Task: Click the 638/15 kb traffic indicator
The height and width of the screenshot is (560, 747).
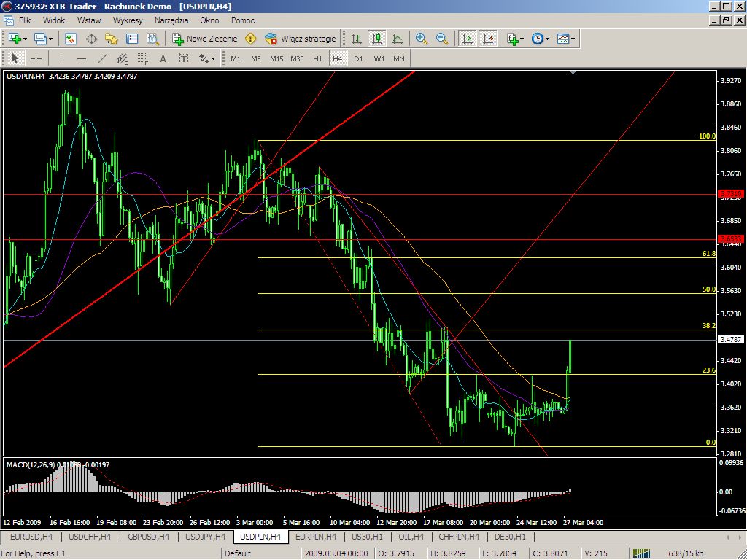Action: pos(686,553)
